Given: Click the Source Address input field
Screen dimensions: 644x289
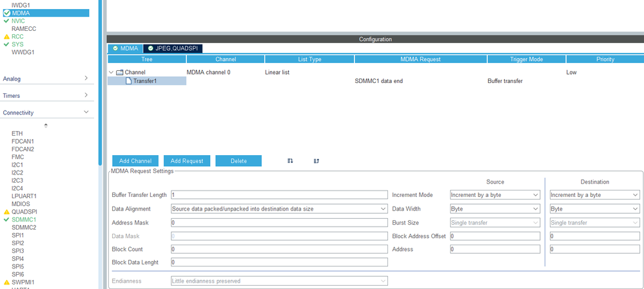Looking at the screenshot, I should (495, 249).
